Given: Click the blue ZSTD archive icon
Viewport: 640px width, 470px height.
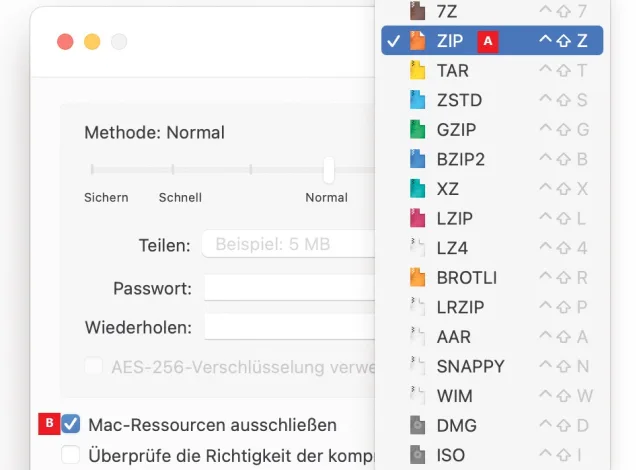Looking at the screenshot, I should tap(418, 100).
